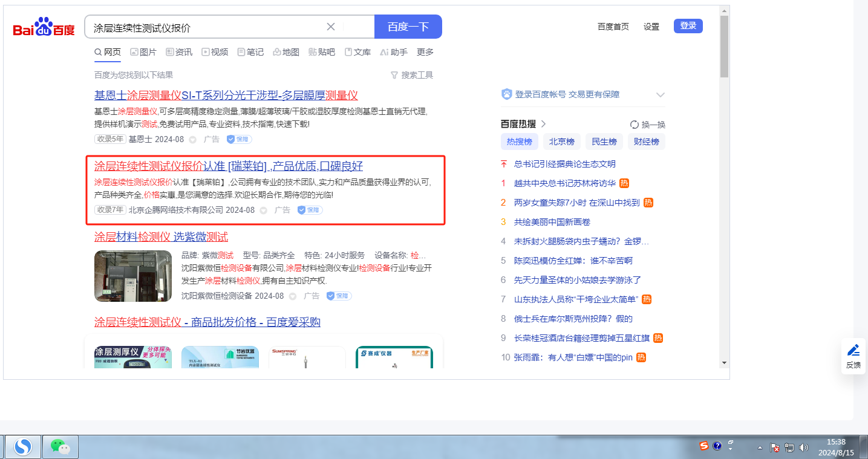
Task: Click the 保障 badge on the 基恩士 result
Action: point(240,139)
